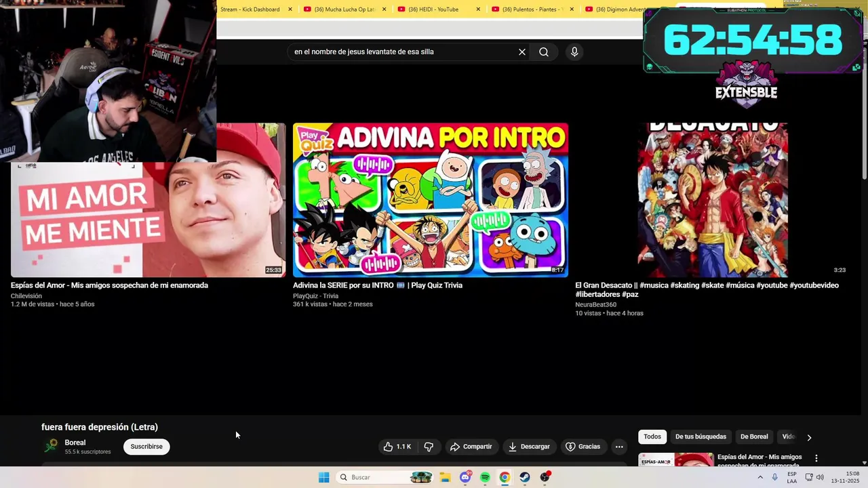Show hidden tray icons chevron
This screenshot has width=868, height=488.
tap(759, 477)
